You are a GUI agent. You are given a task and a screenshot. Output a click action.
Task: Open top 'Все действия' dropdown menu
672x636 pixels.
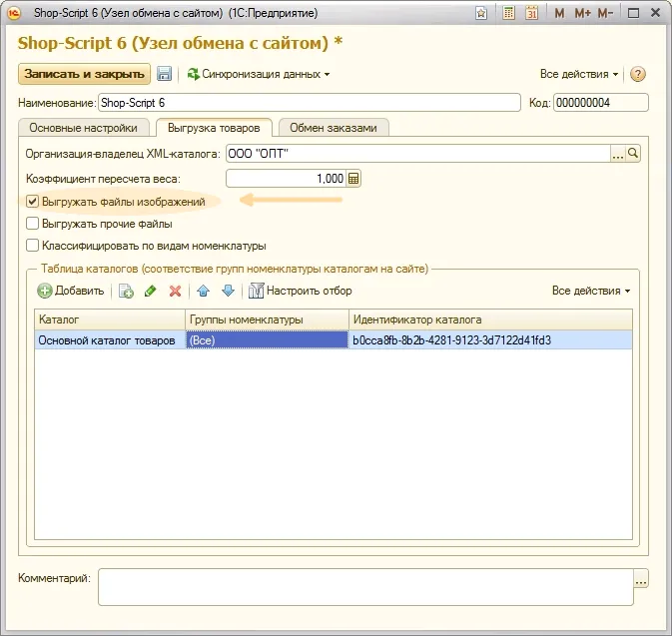point(579,74)
